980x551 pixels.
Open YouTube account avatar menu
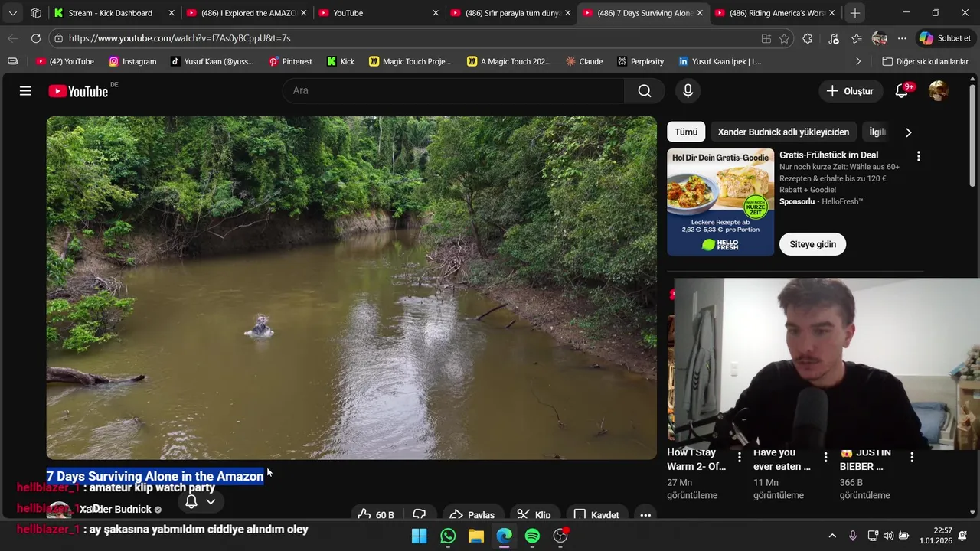coord(939,91)
